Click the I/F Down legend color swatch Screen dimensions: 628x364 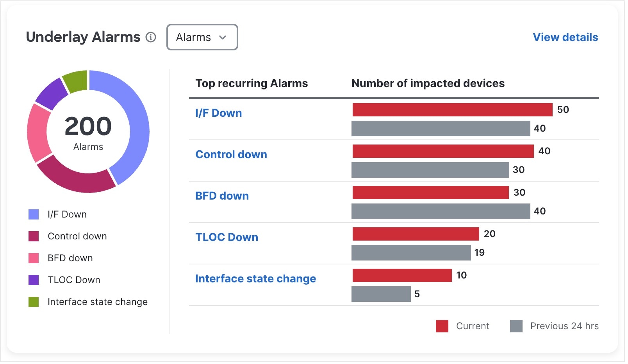click(34, 215)
